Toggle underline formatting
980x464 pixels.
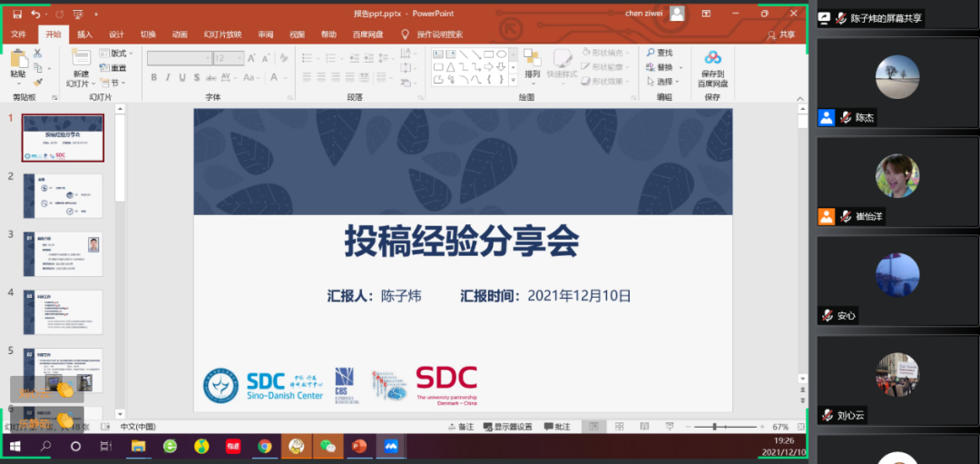(181, 77)
